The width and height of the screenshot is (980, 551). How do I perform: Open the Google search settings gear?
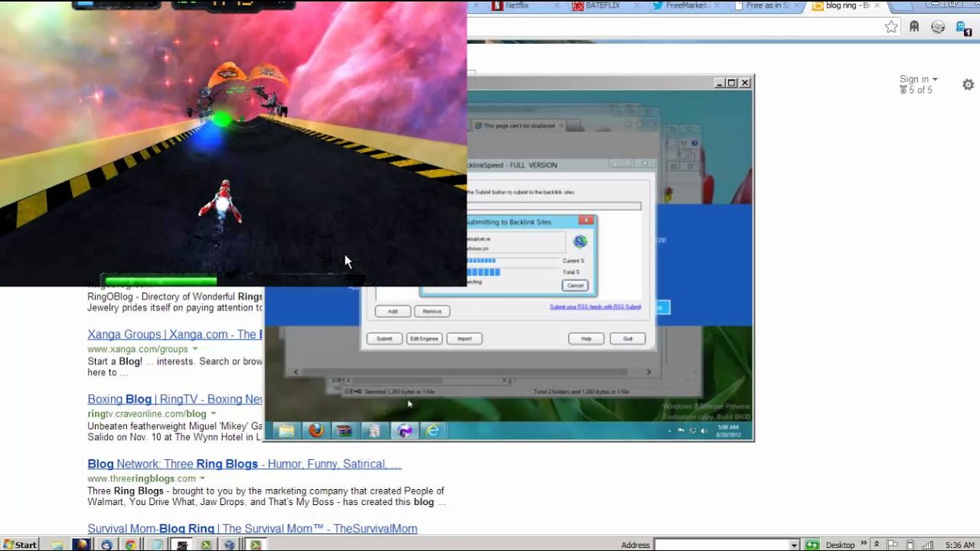pos(968,85)
